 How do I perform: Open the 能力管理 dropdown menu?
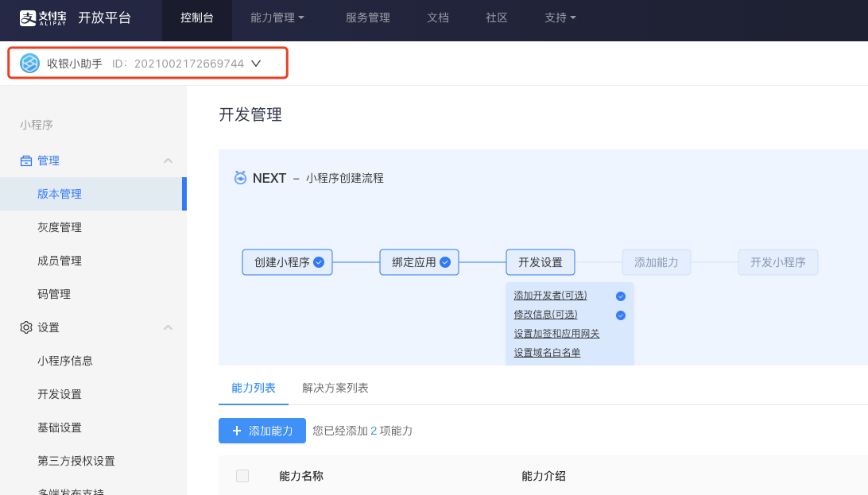tap(277, 17)
